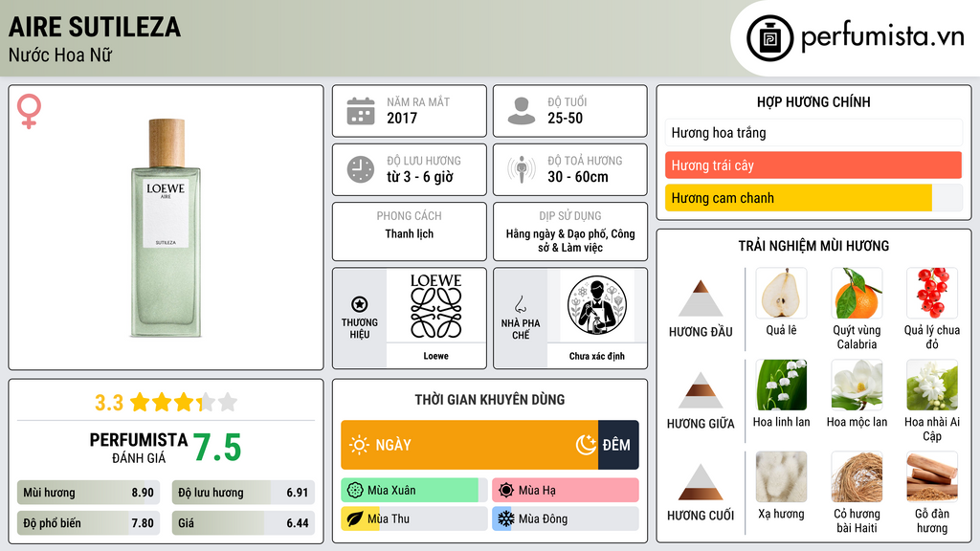
Task: Click the clock icon beside Độ lưu hương
Action: (x=361, y=169)
